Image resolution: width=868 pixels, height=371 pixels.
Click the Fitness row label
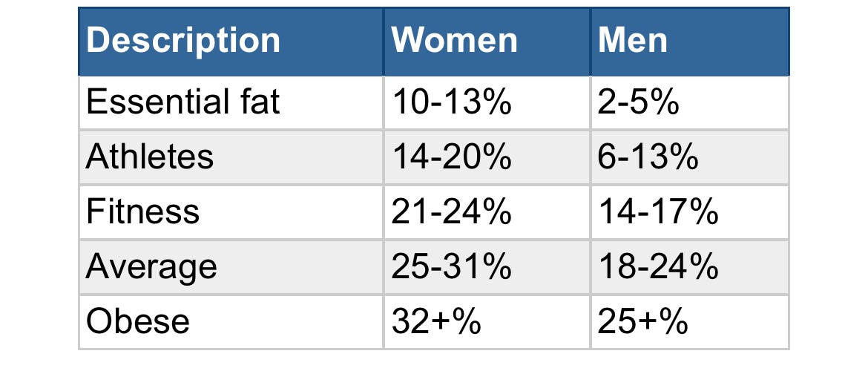[143, 212]
